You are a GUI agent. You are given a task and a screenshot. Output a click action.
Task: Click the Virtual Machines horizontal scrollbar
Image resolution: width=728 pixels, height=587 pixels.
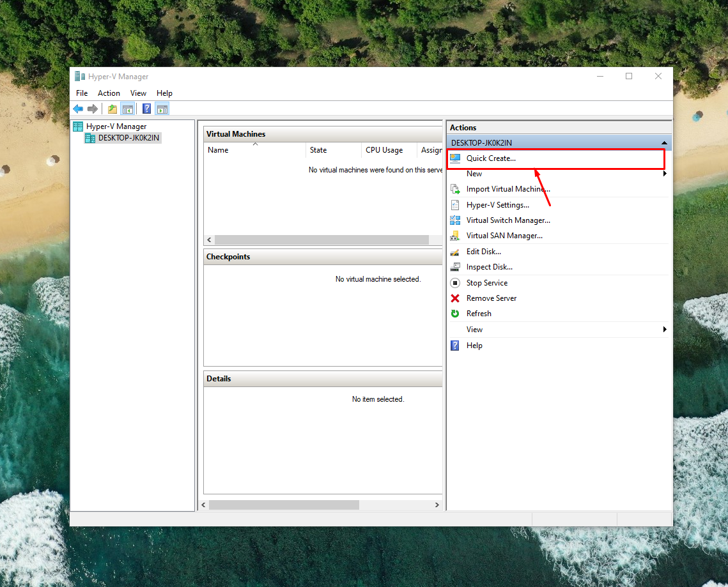point(321,240)
